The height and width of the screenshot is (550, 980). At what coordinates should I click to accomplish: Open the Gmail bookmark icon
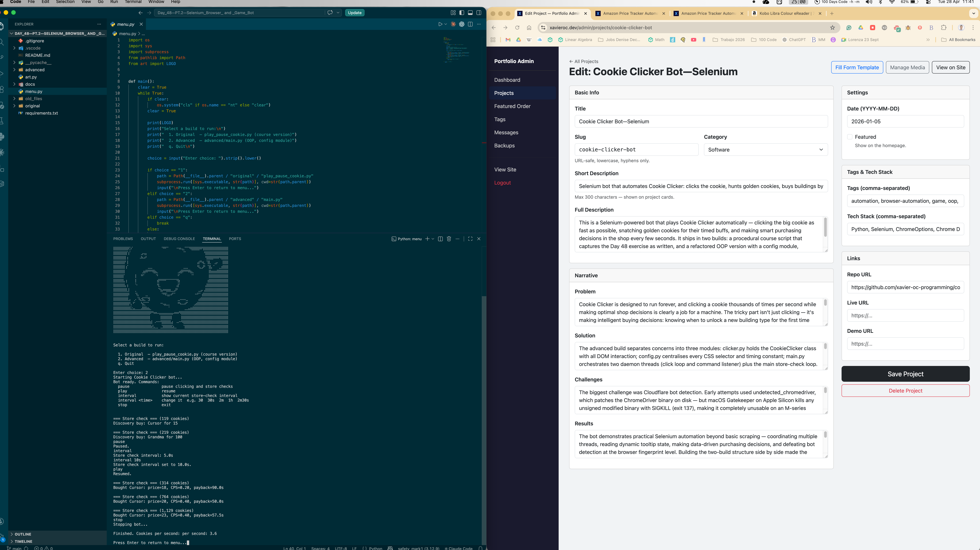tap(508, 40)
